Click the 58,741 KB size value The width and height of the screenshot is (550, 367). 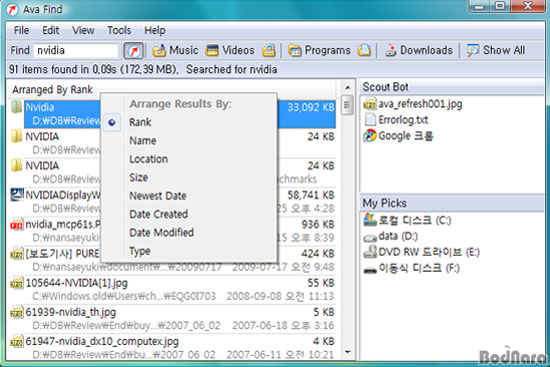click(x=311, y=195)
